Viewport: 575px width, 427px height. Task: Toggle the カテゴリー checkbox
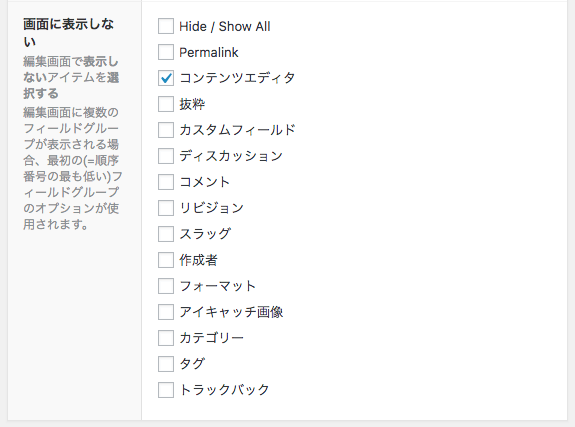pyautogui.click(x=166, y=338)
